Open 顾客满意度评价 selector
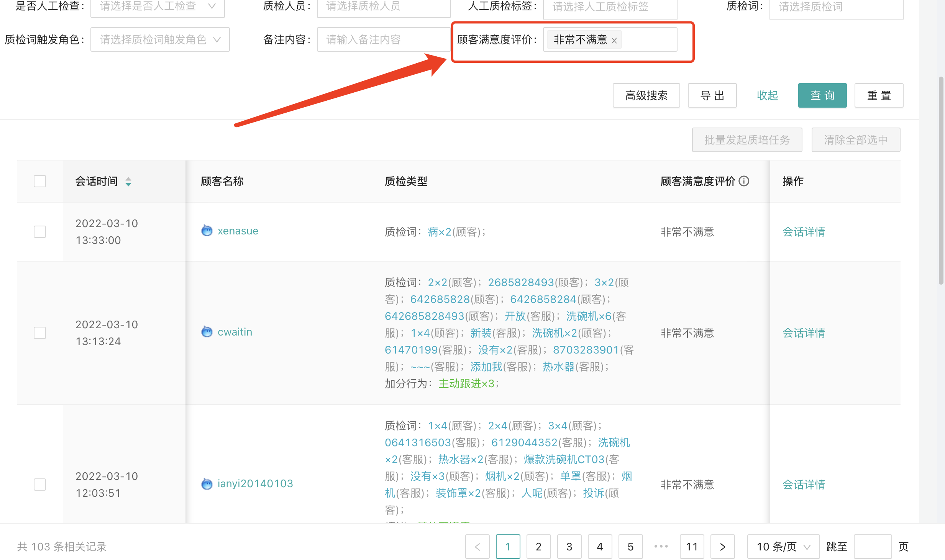Viewport: 945px width, 560px height. 610,39
